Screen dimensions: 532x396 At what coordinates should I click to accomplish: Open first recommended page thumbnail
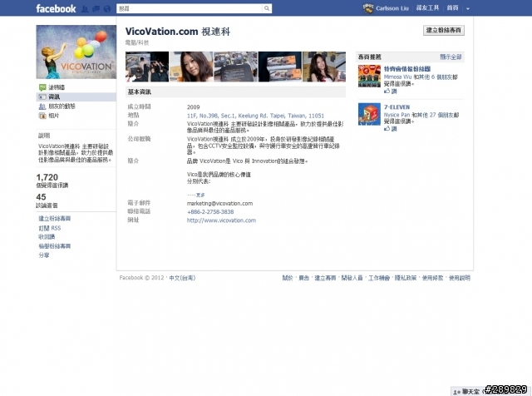[369, 77]
